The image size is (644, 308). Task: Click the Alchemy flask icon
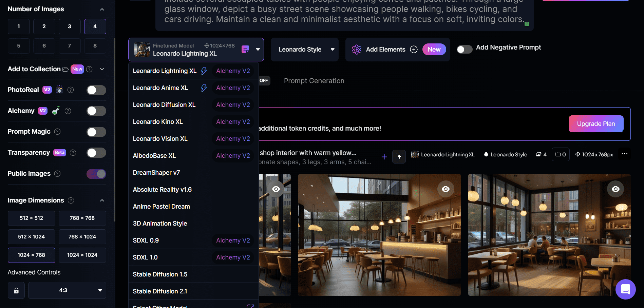pos(56,110)
